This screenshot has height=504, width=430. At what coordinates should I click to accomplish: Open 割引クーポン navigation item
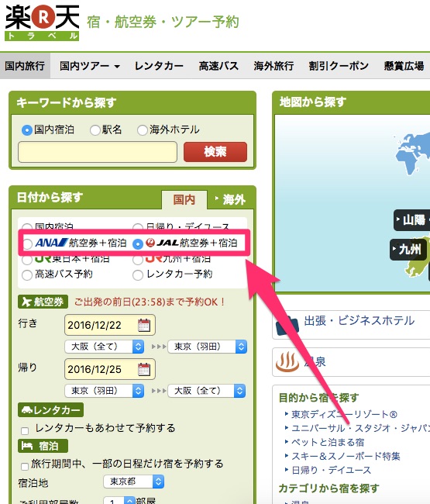tap(339, 66)
